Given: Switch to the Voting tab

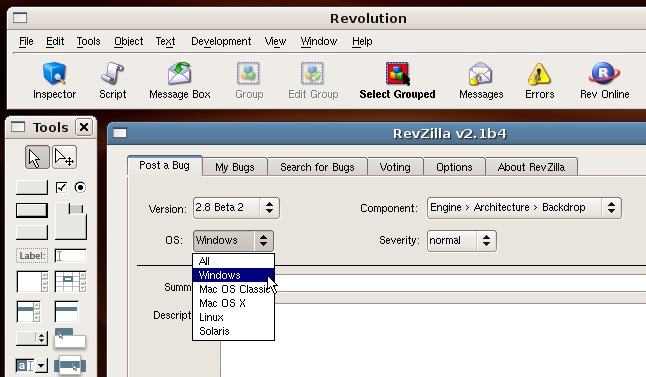Looking at the screenshot, I should [395, 167].
